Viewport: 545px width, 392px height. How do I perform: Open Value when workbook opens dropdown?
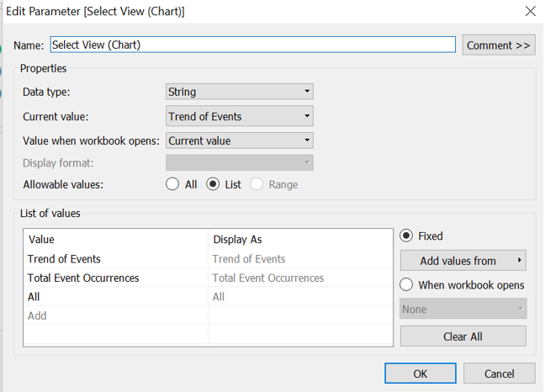pos(240,140)
